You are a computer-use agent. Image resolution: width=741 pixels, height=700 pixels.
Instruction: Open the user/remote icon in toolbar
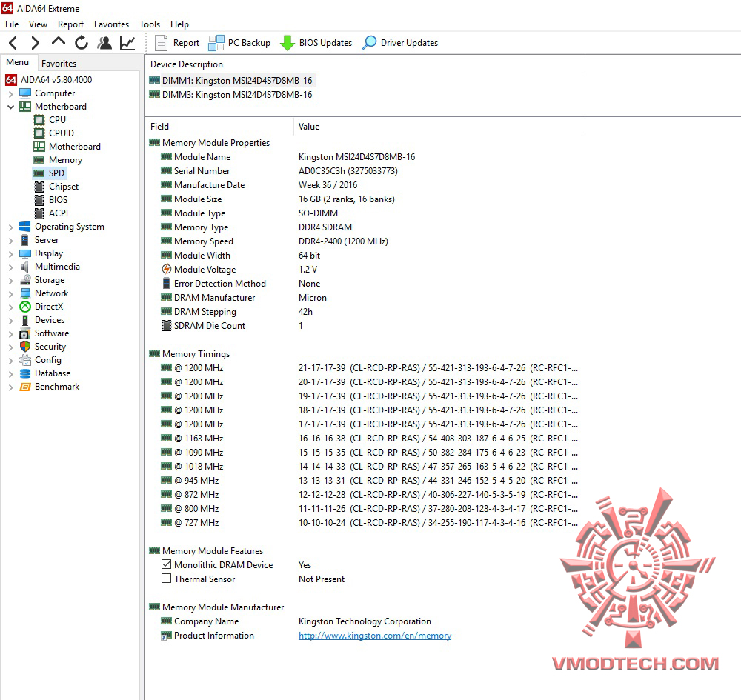(104, 43)
